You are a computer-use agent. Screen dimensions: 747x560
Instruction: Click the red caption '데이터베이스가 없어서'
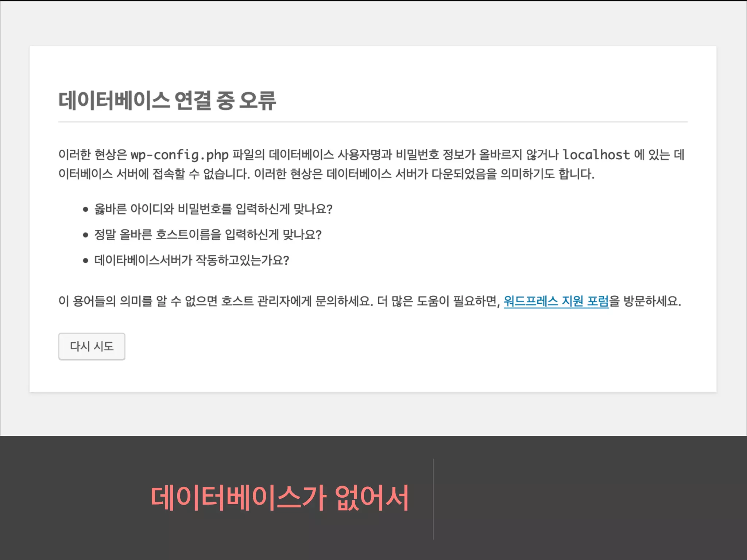(x=280, y=498)
